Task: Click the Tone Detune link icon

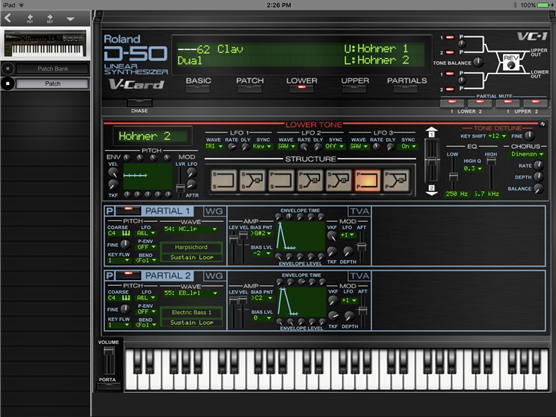Action: [x=542, y=124]
